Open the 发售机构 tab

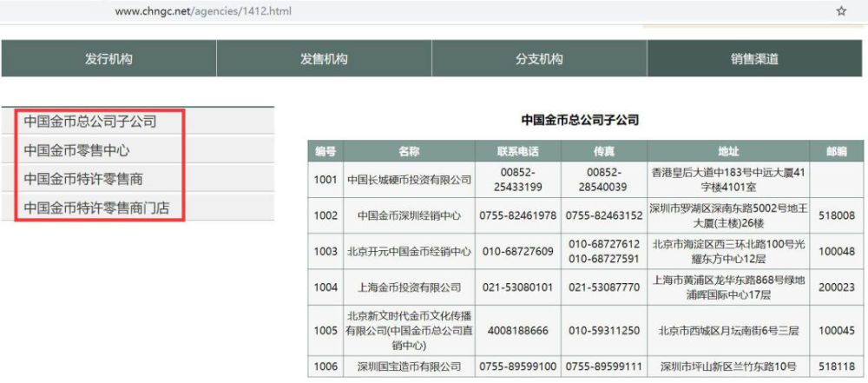pos(324,58)
